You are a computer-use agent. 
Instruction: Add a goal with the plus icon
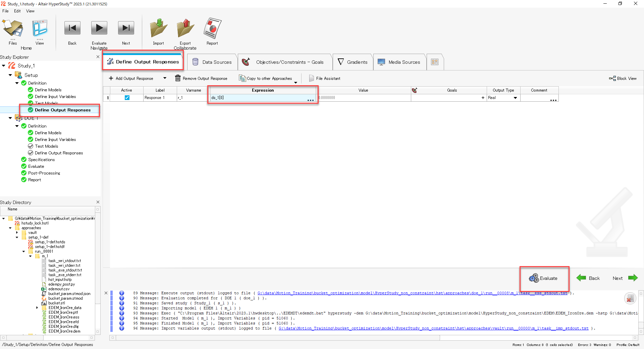pyautogui.click(x=483, y=98)
